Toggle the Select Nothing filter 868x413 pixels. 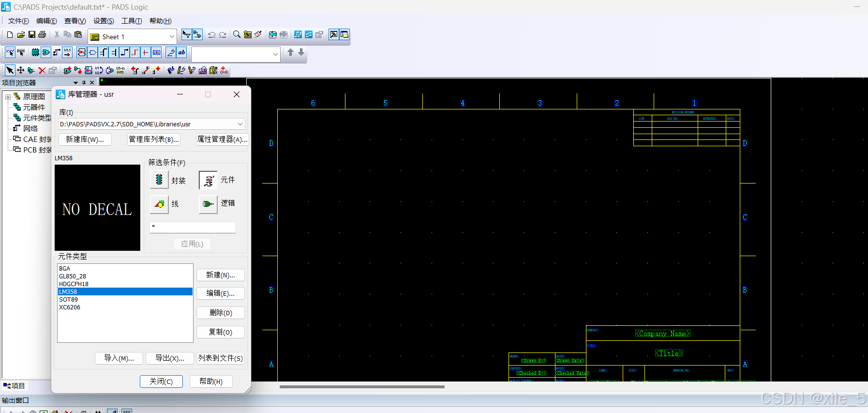[21, 52]
